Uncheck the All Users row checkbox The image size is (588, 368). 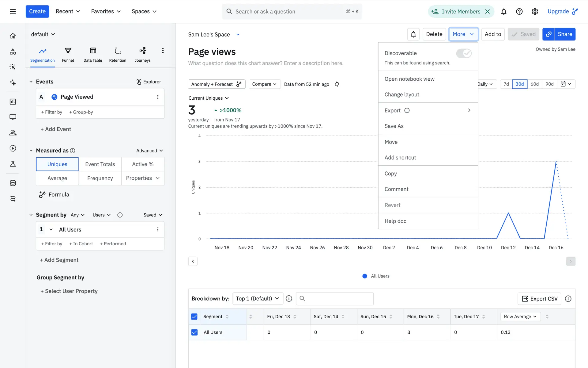[x=194, y=332]
